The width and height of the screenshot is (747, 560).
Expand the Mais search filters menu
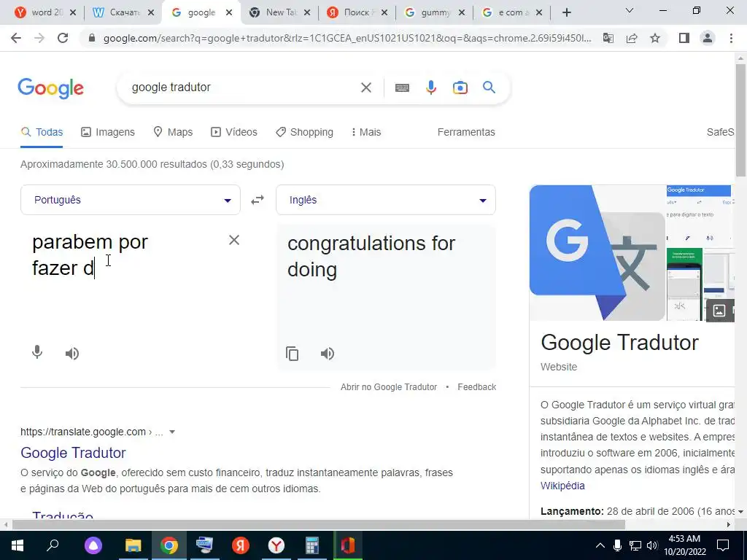click(366, 133)
